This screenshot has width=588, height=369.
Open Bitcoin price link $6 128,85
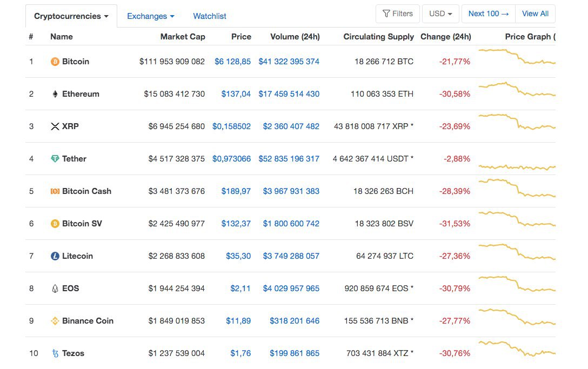pos(232,62)
